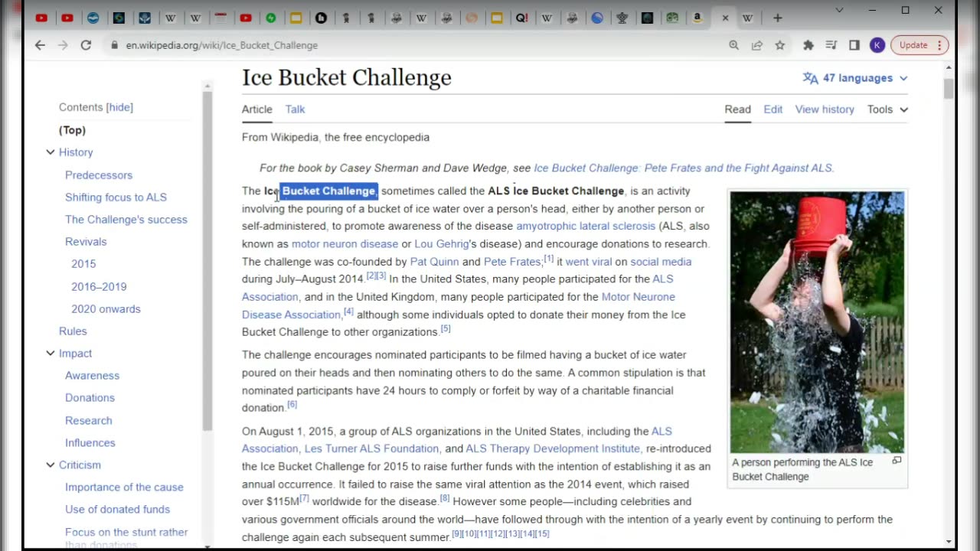Bookmark this page with the star icon

pyautogui.click(x=779, y=45)
